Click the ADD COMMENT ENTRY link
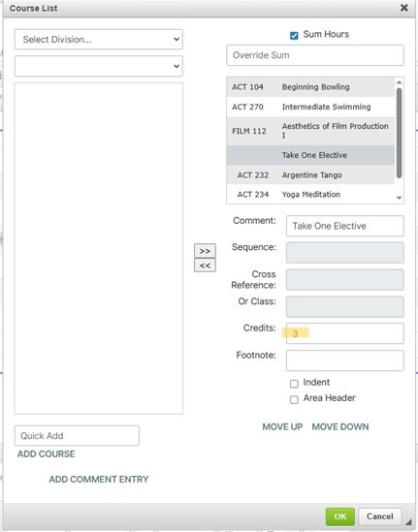 tap(99, 479)
